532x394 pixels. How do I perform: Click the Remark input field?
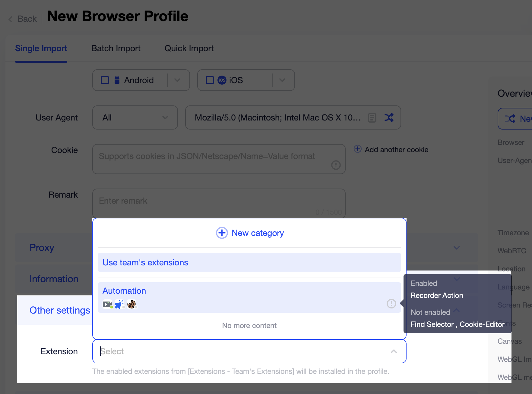[x=219, y=201]
